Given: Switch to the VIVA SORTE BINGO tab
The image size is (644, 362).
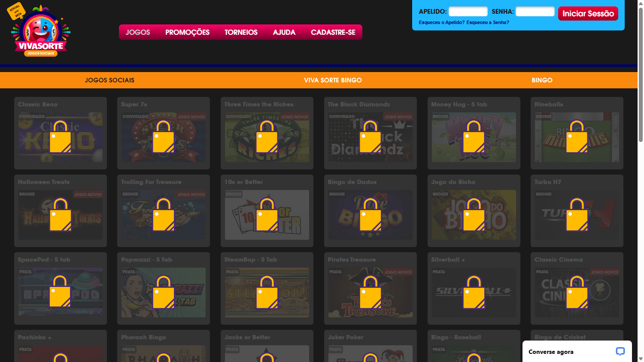Looking at the screenshot, I should coord(333,80).
